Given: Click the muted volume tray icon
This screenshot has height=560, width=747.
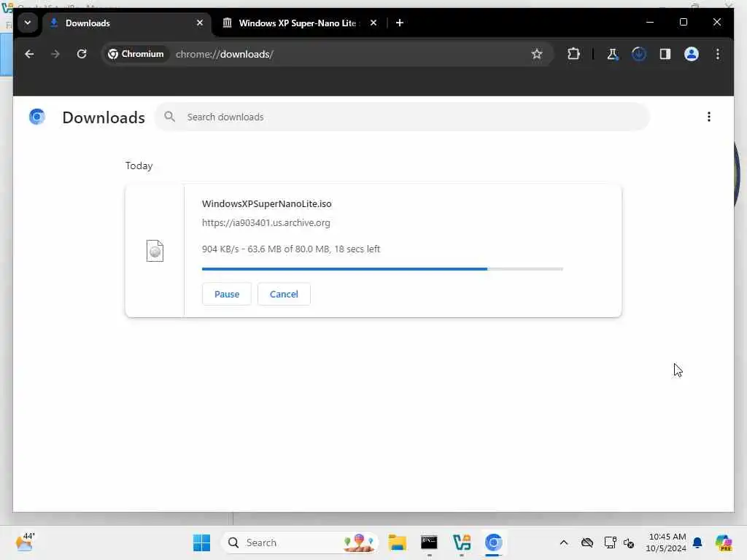Looking at the screenshot, I should click(x=629, y=542).
